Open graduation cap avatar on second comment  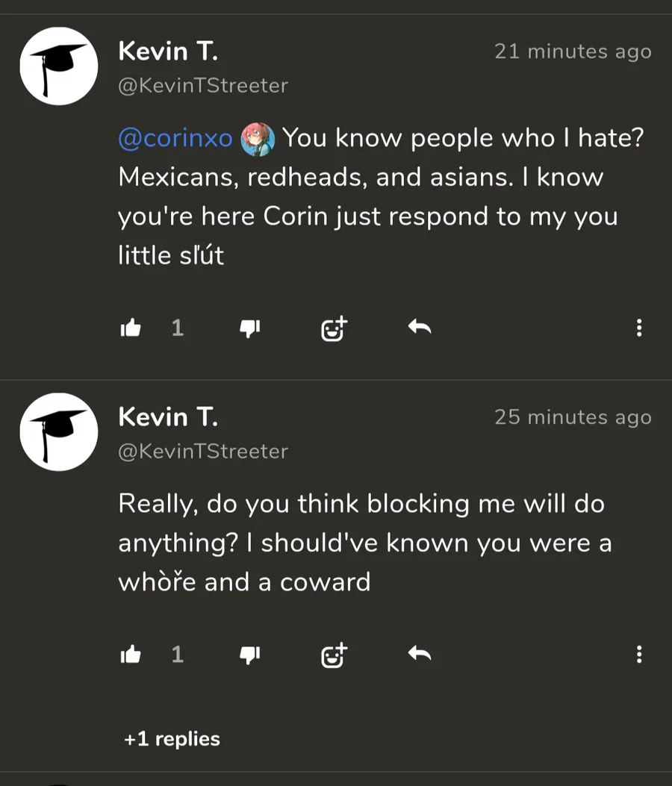click(58, 431)
